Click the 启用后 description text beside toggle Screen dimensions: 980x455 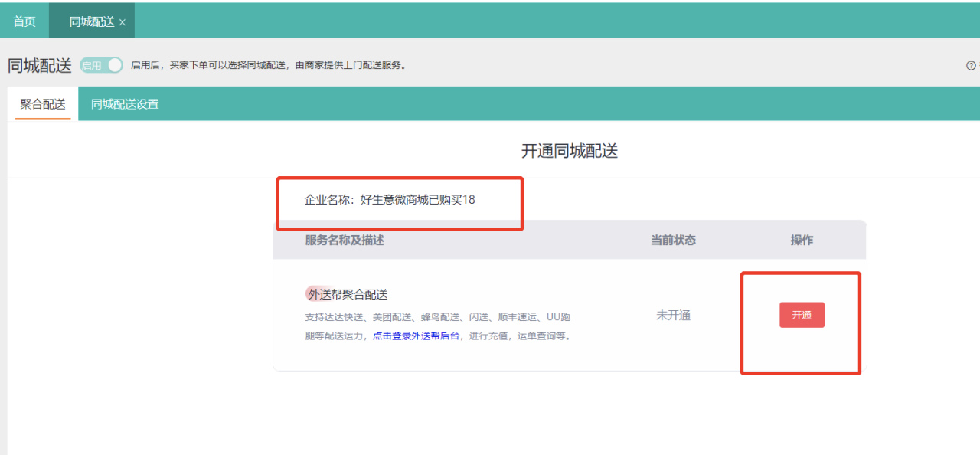(x=268, y=66)
